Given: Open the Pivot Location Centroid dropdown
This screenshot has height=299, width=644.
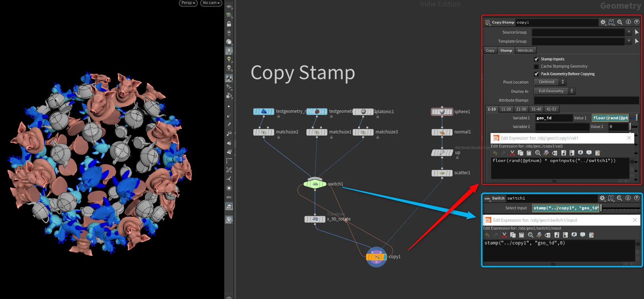Looking at the screenshot, I should click(550, 82).
